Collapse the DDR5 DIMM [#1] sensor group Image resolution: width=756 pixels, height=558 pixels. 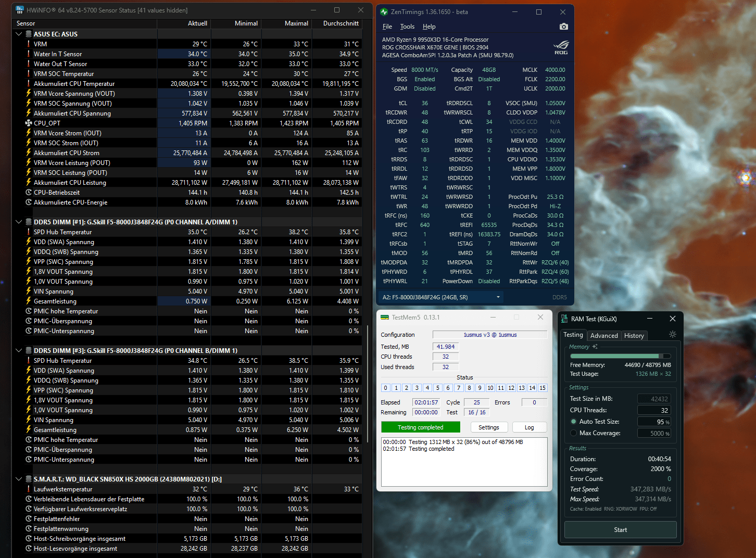[x=19, y=222]
